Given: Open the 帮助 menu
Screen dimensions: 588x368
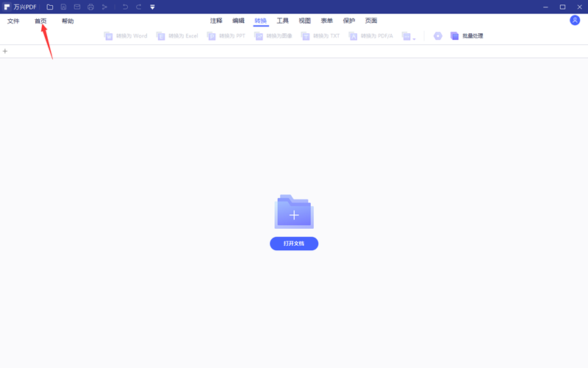Looking at the screenshot, I should [68, 21].
